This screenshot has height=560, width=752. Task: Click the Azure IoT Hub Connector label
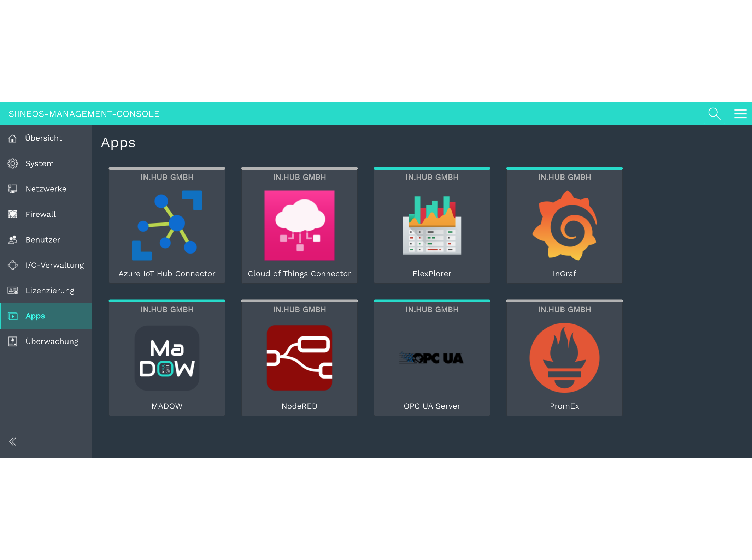167,274
